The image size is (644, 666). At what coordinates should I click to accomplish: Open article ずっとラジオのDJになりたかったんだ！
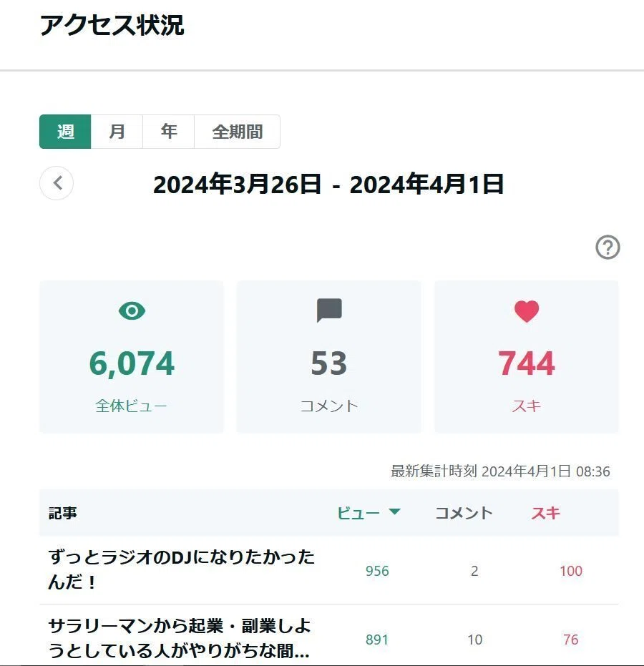click(181, 569)
